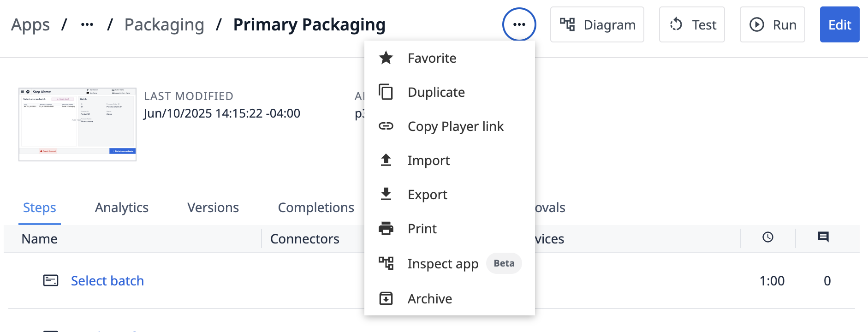Choose Inspect app label in menu

pos(443,263)
